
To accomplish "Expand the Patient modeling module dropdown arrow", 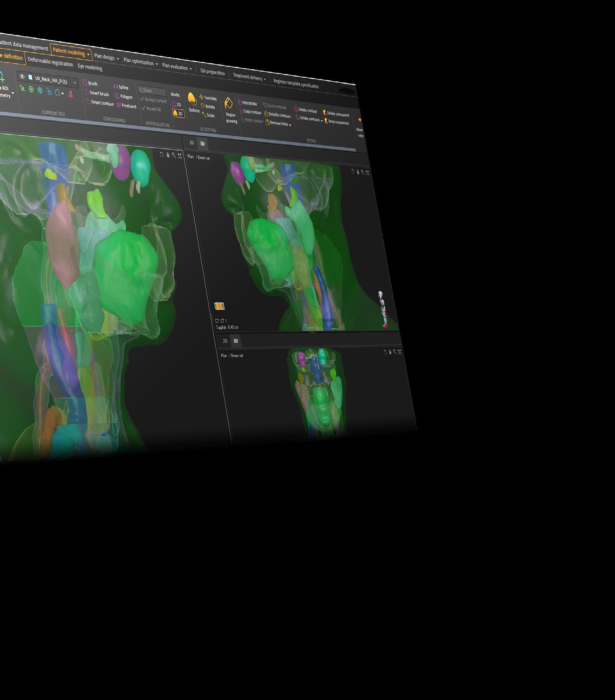I will pos(88,55).
